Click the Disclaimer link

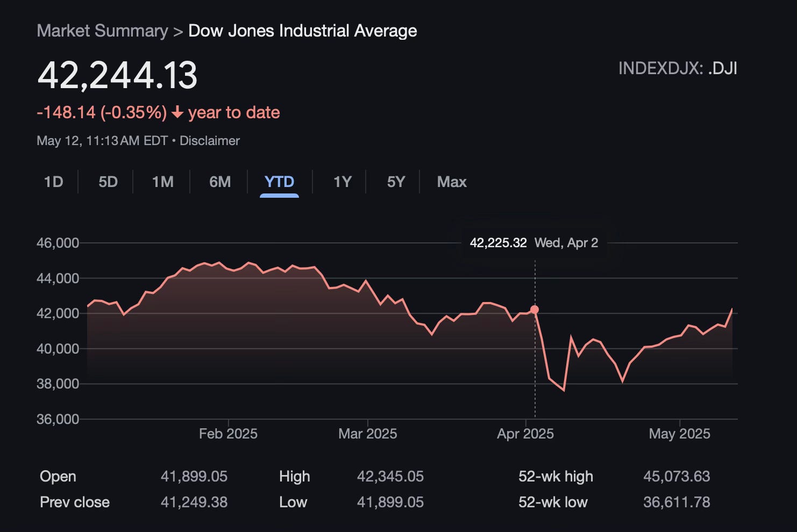coord(210,141)
